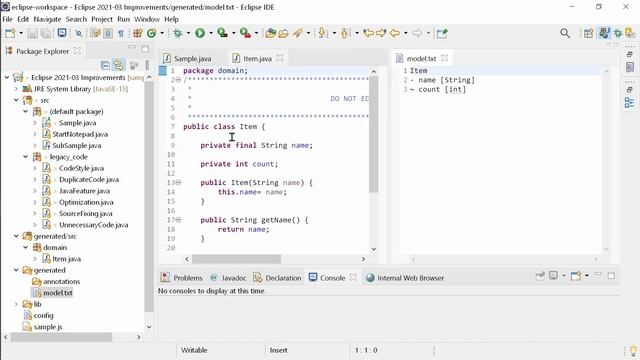The height and width of the screenshot is (360, 640).
Task: Minimize the Package Explorer view
Action: 132,47
